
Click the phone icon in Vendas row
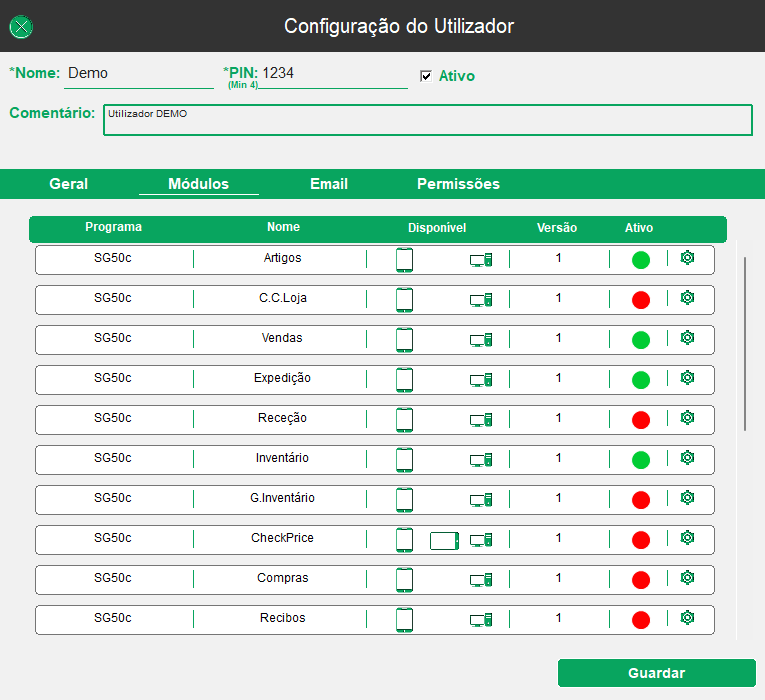tap(404, 340)
